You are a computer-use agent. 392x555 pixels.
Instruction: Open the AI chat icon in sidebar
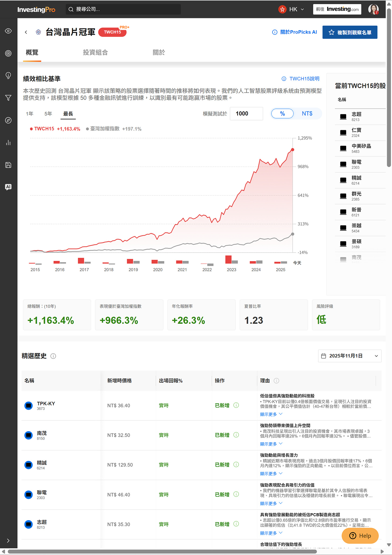[8, 187]
